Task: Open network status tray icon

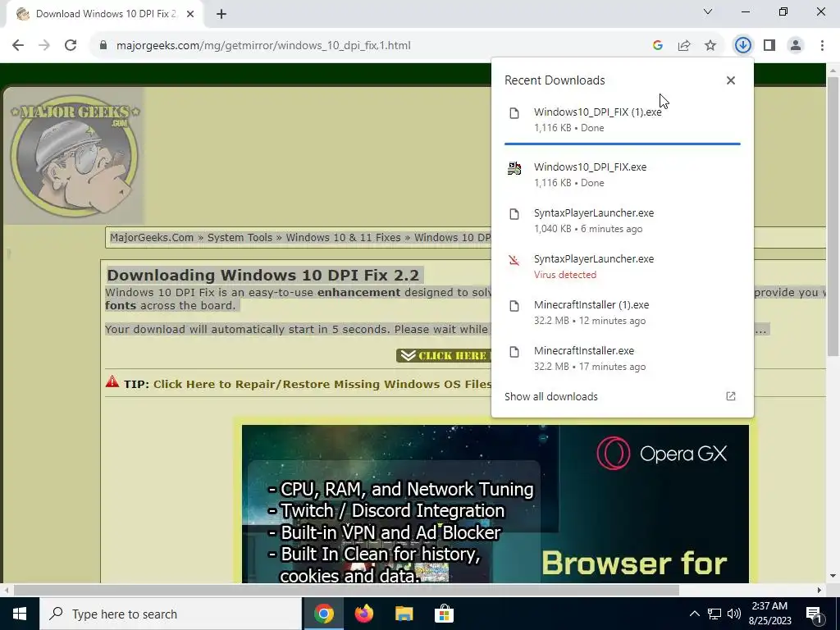Action: pyautogui.click(x=714, y=614)
